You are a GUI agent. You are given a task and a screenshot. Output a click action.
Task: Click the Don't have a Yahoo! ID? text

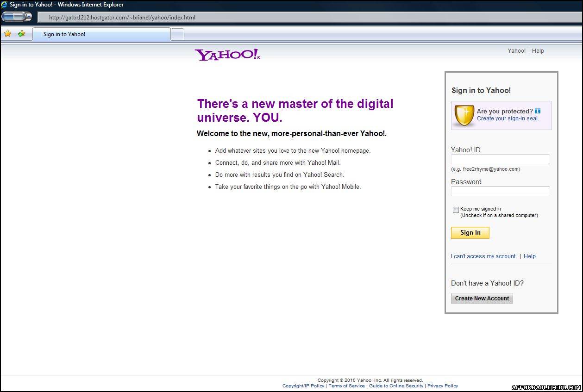click(x=487, y=283)
